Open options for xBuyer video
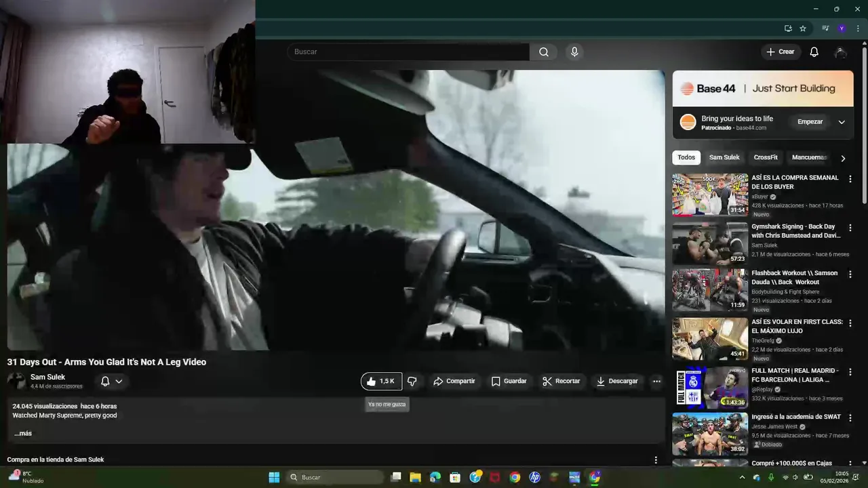 click(850, 179)
